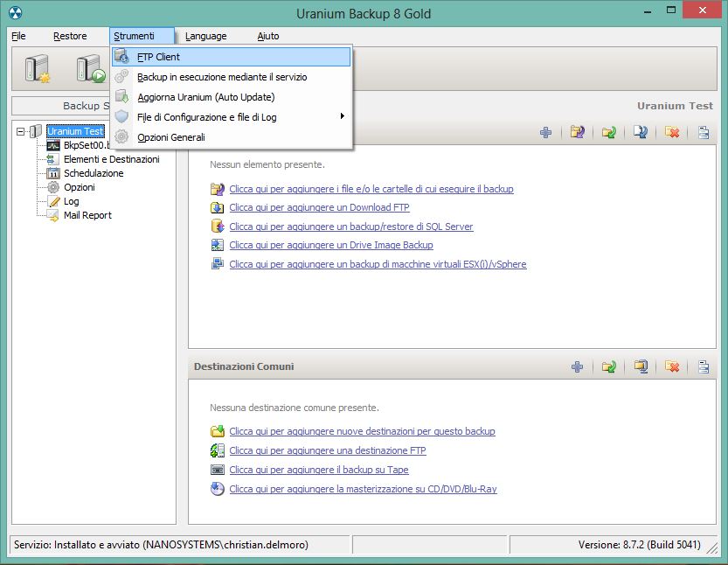The height and width of the screenshot is (565, 728).
Task: Click the elements toolbar folder with green arrow
Action: (x=608, y=132)
